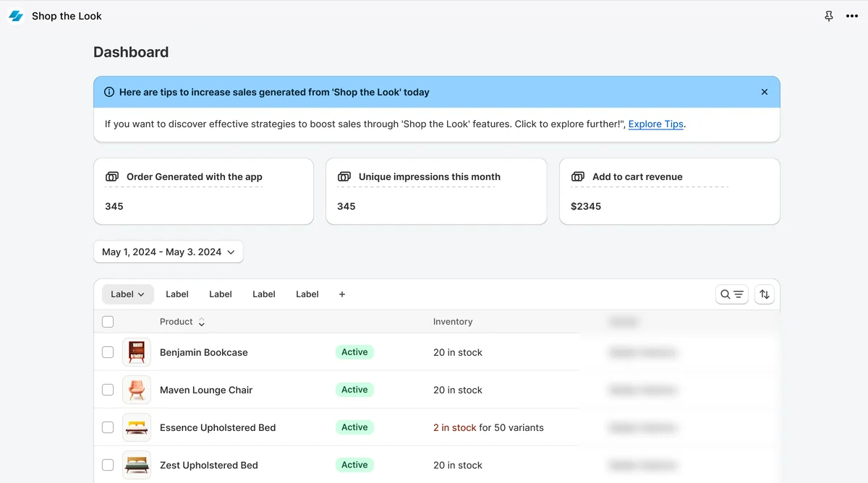Open the three-dot more options menu
Image resolution: width=868 pixels, height=483 pixels.
tap(852, 16)
